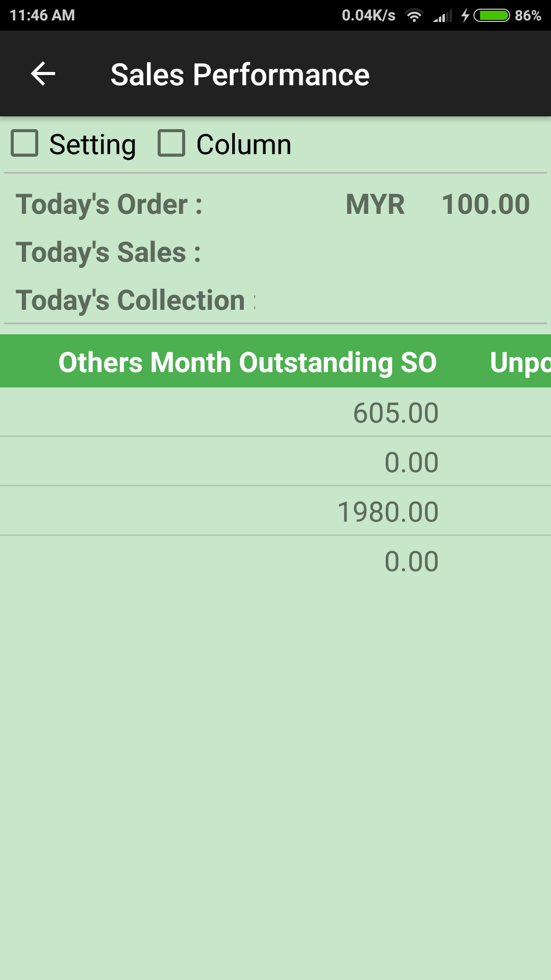Tap the partially visible Unpo column header
This screenshot has height=980, width=551.
point(519,362)
